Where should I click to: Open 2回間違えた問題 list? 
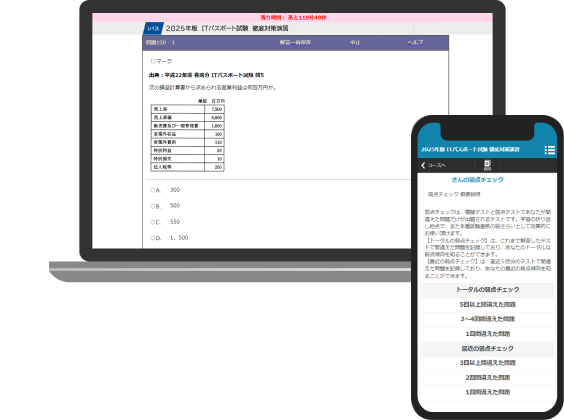(x=487, y=378)
